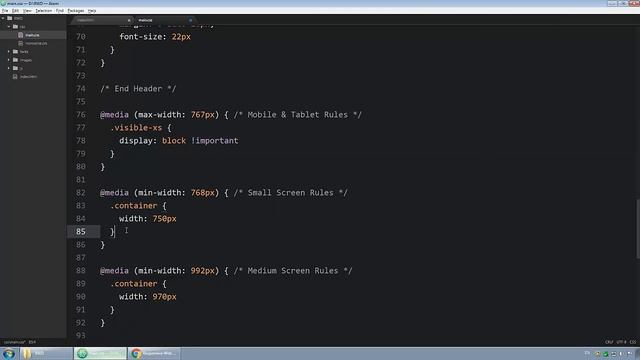The width and height of the screenshot is (640, 360).
Task: Click cursor position 85:4 in status bar
Action: point(32,342)
